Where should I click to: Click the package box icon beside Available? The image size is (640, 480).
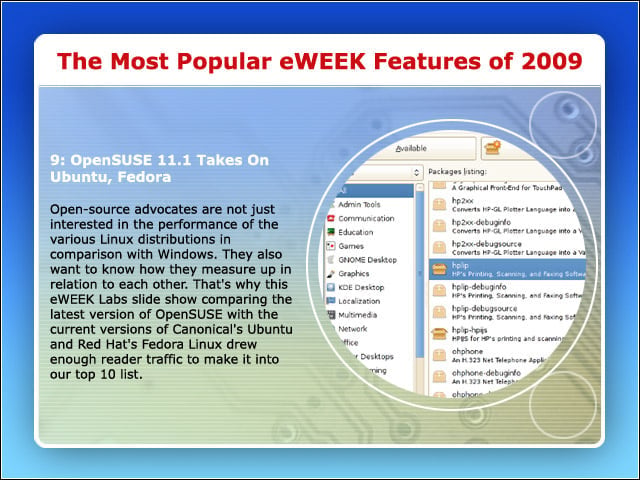pyautogui.click(x=492, y=148)
